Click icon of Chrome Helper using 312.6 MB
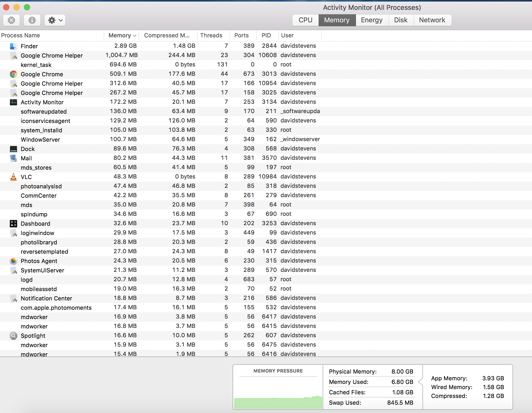 13,84
